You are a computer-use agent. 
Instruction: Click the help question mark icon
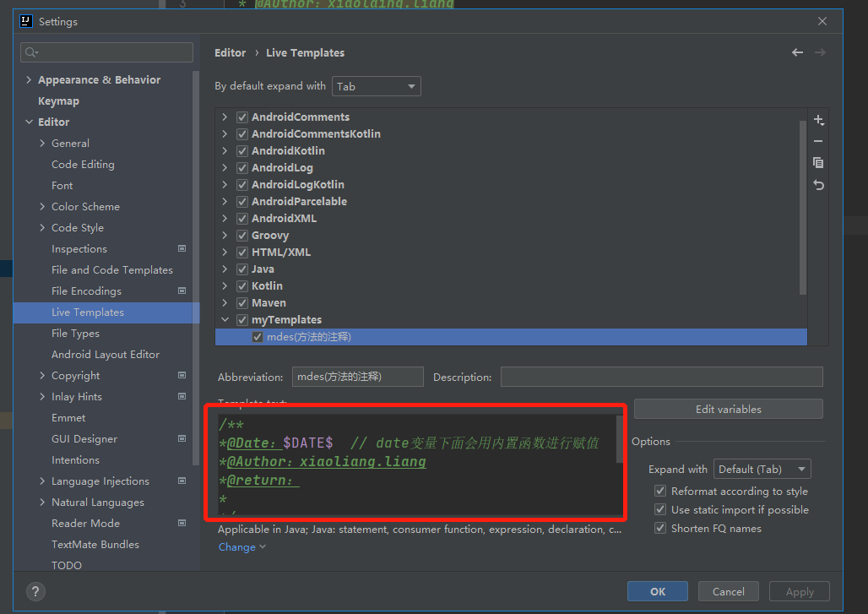35,591
